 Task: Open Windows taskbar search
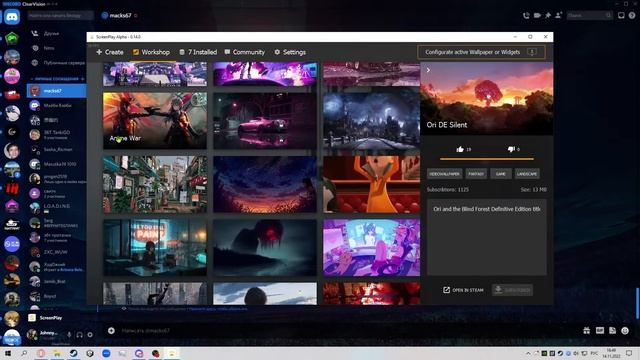24,353
